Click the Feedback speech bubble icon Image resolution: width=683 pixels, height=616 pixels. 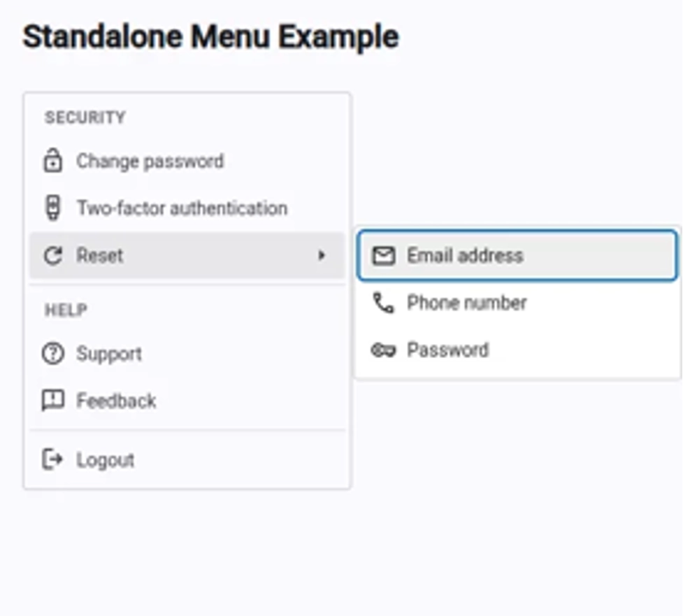[x=52, y=401]
